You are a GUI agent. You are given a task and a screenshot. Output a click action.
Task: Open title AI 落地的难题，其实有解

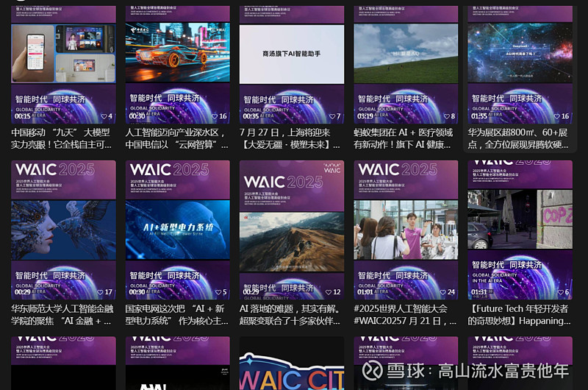(x=290, y=315)
